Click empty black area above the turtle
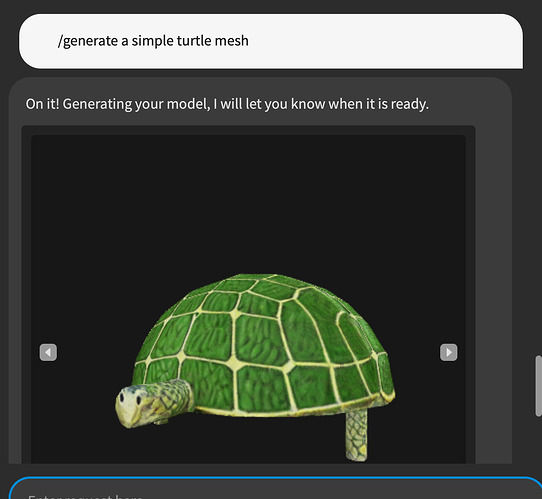The height and width of the screenshot is (499, 542). click(248, 200)
